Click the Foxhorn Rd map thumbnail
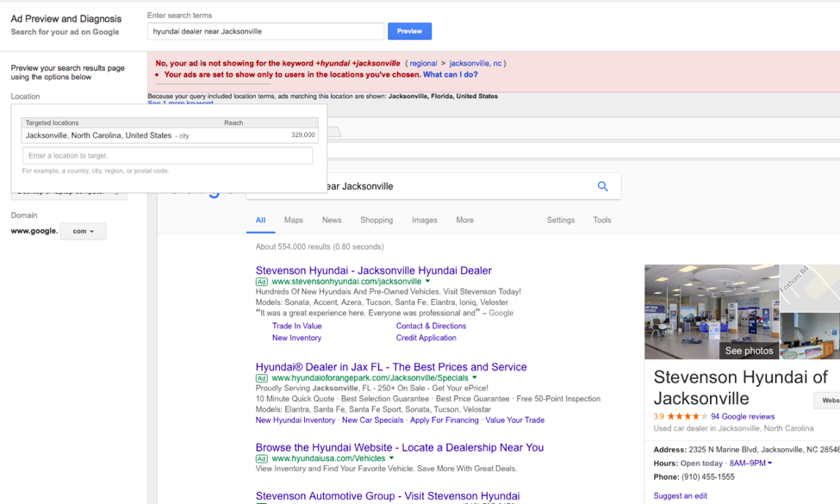The image size is (840, 504). pos(810,288)
